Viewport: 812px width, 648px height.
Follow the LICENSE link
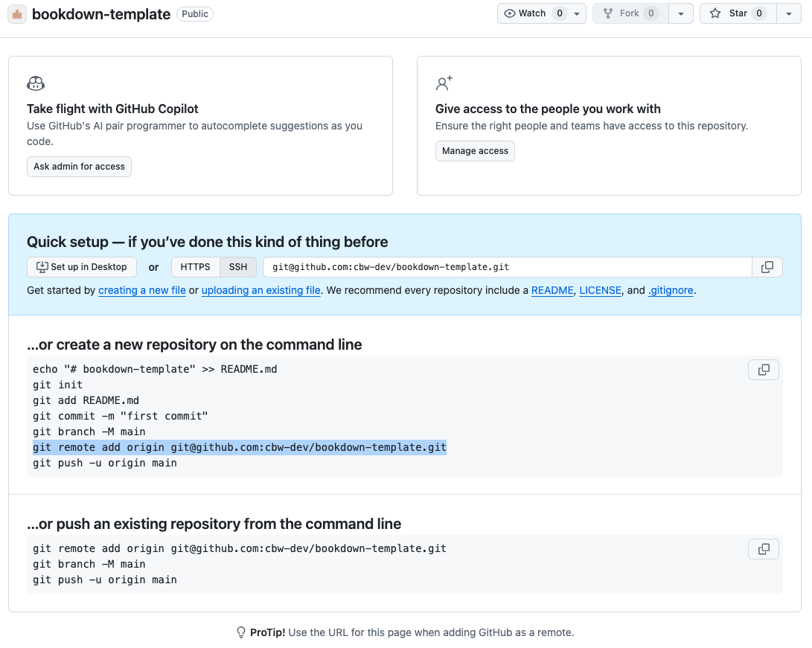coord(600,290)
